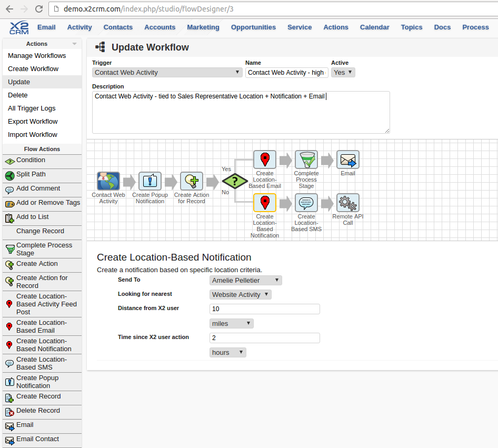Click Export Workflow in sidebar
Screen dimensions: 498x448
33,122
